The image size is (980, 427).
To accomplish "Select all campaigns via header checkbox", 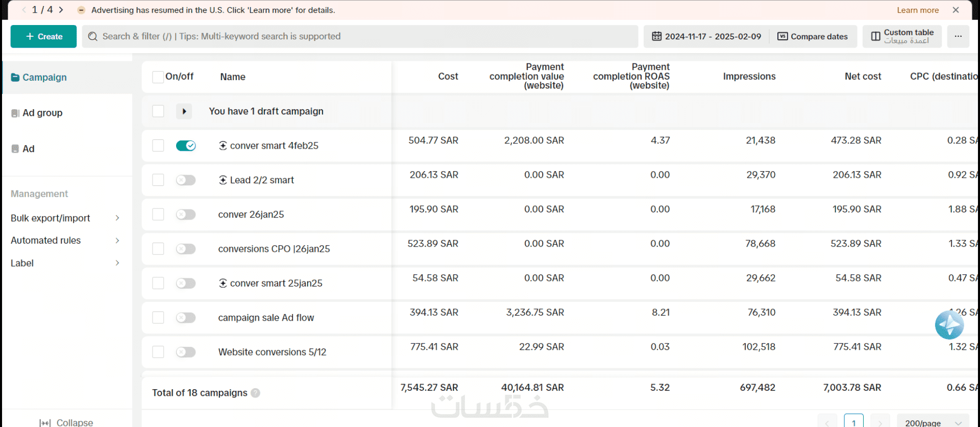I will tap(158, 77).
